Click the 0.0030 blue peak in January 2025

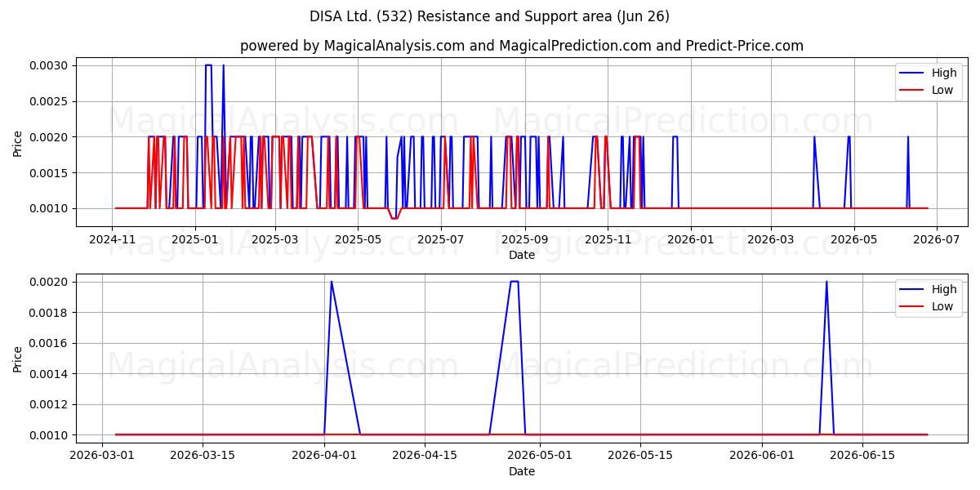tap(208, 65)
